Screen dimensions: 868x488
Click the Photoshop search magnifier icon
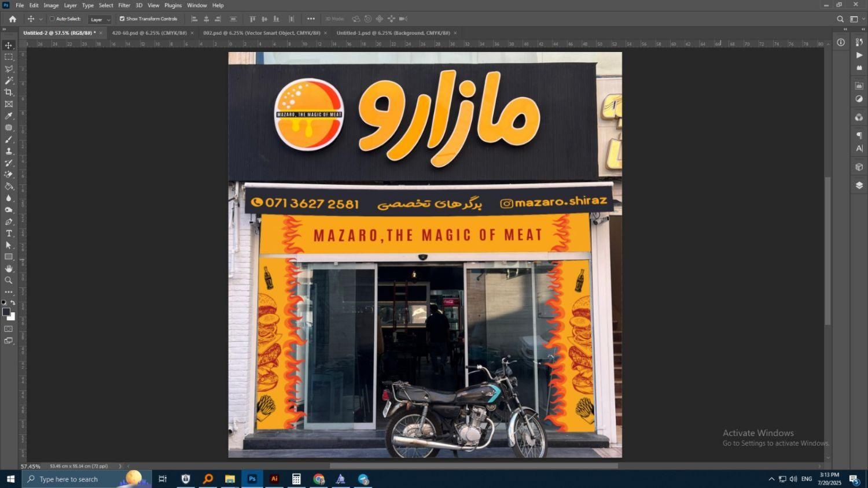pyautogui.click(x=840, y=19)
